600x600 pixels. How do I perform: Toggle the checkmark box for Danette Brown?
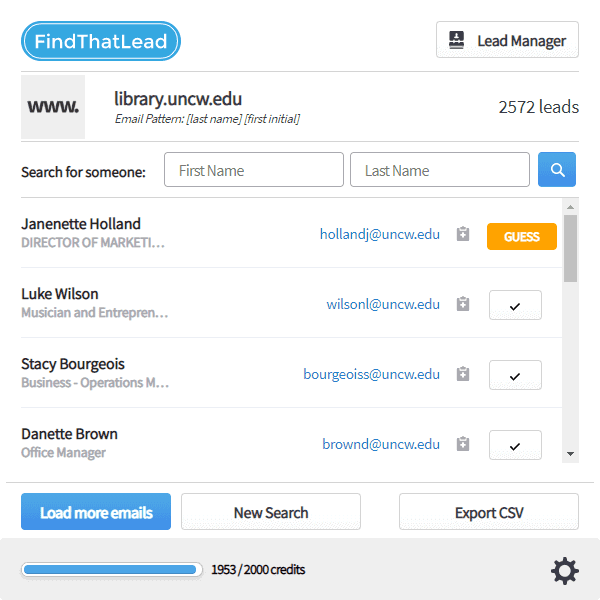point(515,445)
